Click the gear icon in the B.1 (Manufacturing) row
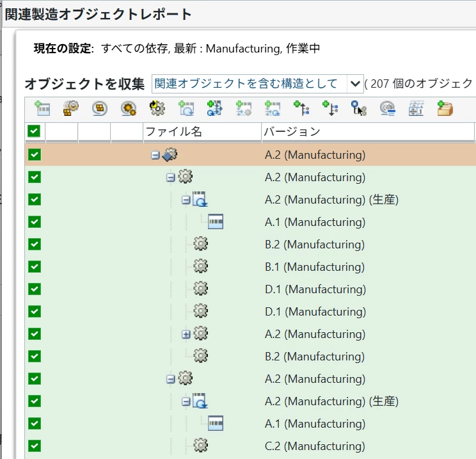 201,266
